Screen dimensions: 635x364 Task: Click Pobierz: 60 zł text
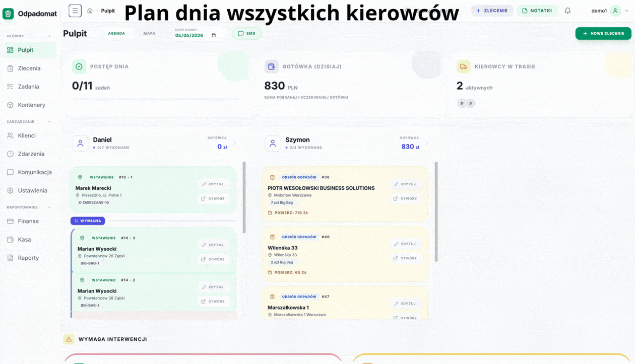click(x=290, y=272)
